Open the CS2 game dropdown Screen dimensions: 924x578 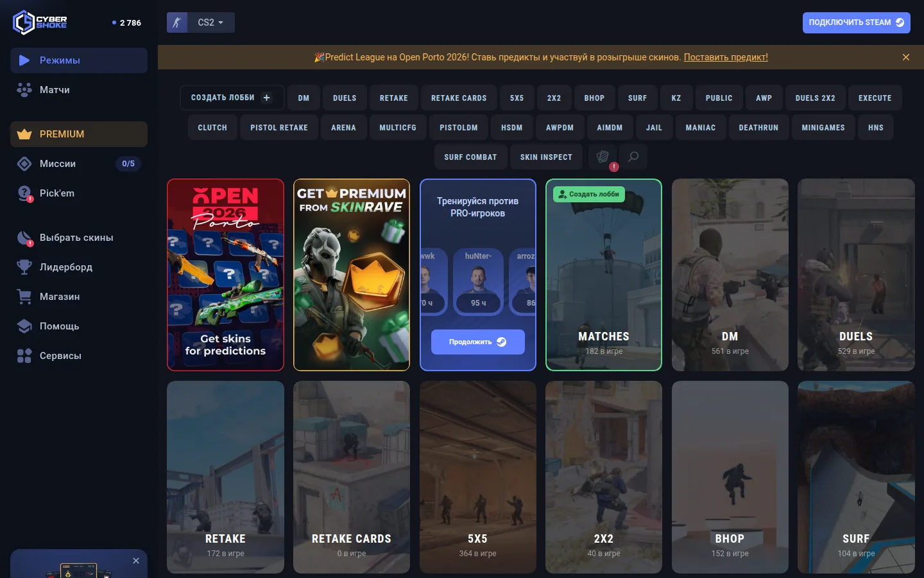tap(211, 22)
